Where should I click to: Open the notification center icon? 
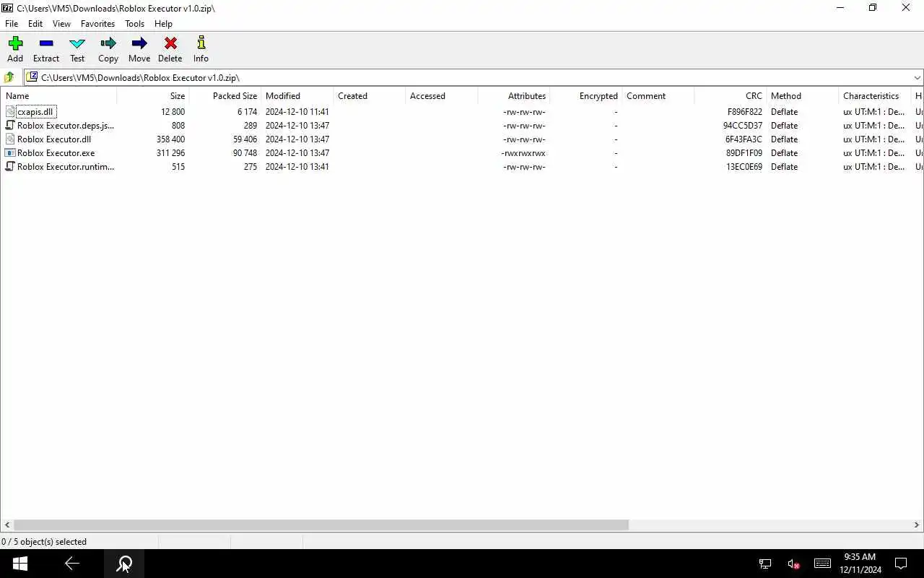coord(901,564)
